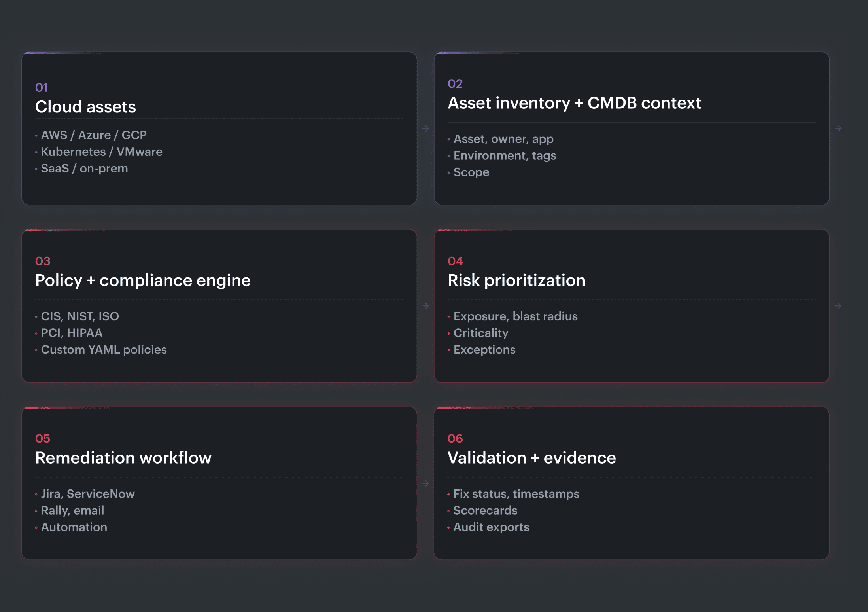The width and height of the screenshot is (868, 612).
Task: Click arrow between Policy engine and Risk prioritization
Action: point(425,306)
